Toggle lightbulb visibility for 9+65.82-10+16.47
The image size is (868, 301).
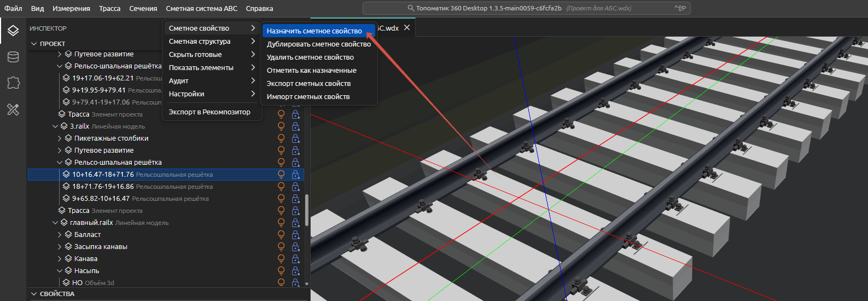tap(281, 199)
